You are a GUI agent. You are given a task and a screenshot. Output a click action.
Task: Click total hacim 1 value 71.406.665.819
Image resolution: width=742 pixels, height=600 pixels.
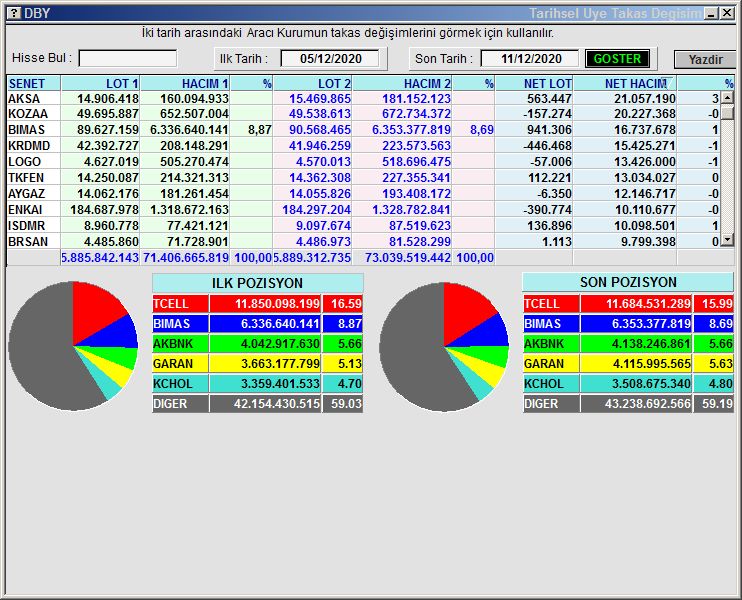pyautogui.click(x=186, y=258)
